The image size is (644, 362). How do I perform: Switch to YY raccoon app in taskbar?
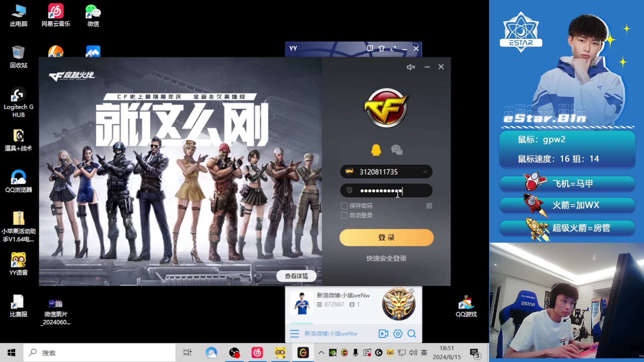pyautogui.click(x=280, y=353)
